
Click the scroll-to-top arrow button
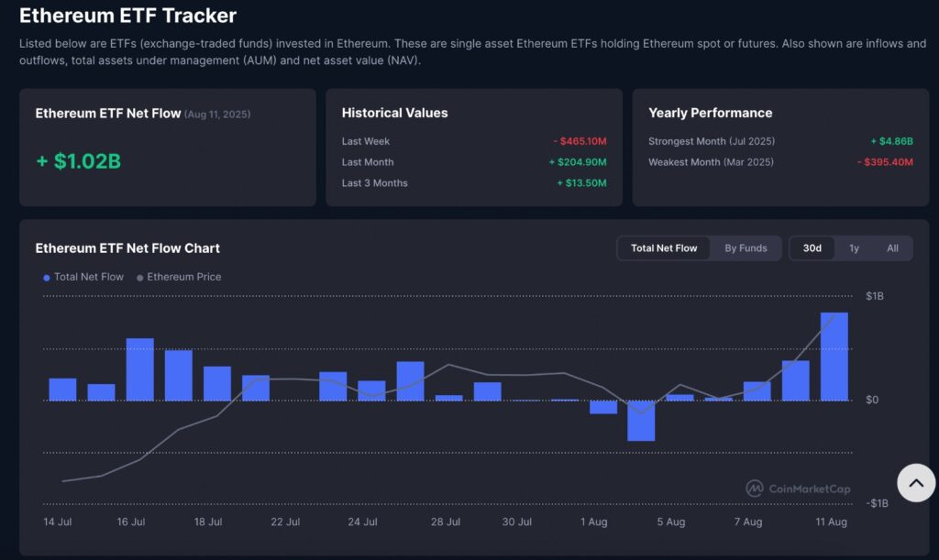pos(916,483)
